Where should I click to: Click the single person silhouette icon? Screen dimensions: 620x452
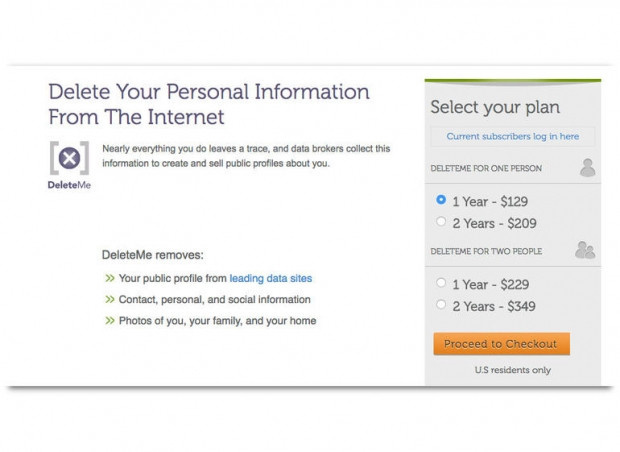pos(587,168)
